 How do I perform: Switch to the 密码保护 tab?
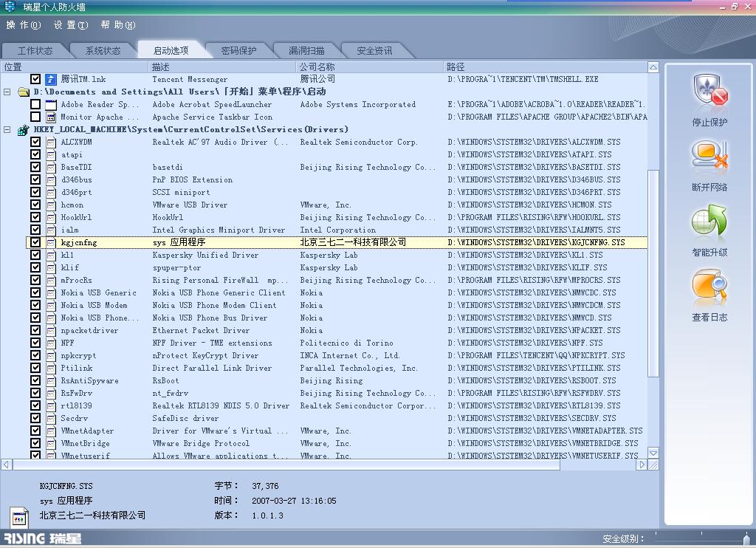pos(238,50)
